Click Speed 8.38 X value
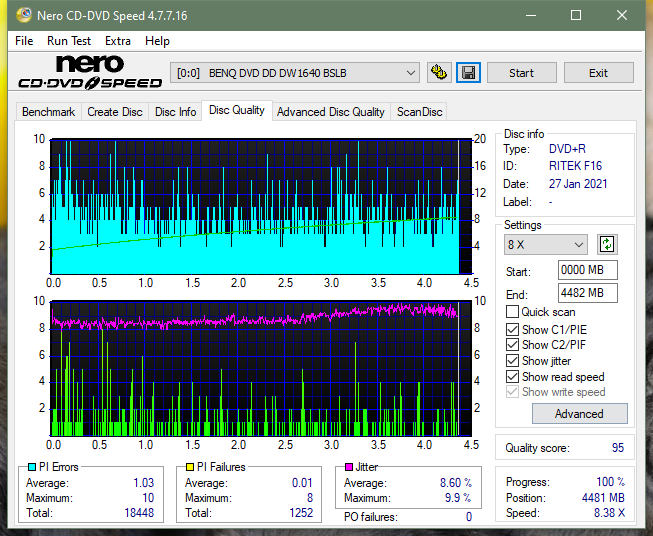Viewport: 653px width, 536px height. coord(610,513)
